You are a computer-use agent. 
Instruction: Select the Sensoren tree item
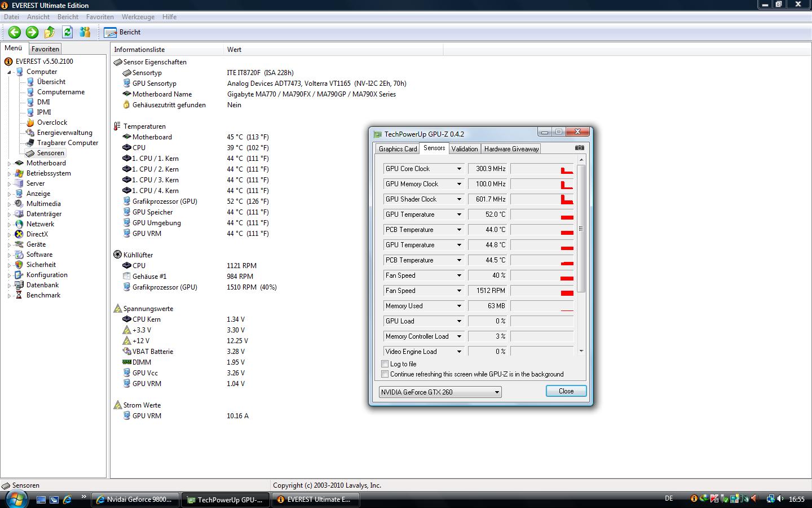(x=50, y=153)
